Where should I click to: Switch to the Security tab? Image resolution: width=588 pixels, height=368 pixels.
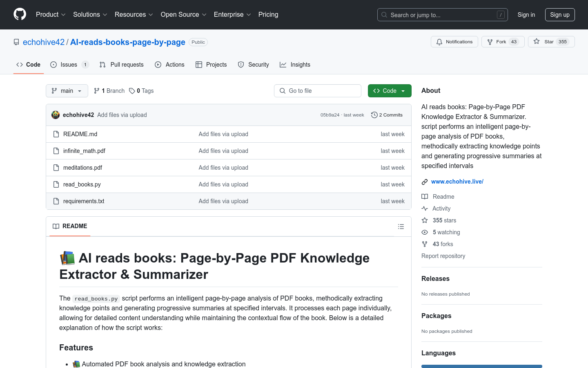[254, 65]
